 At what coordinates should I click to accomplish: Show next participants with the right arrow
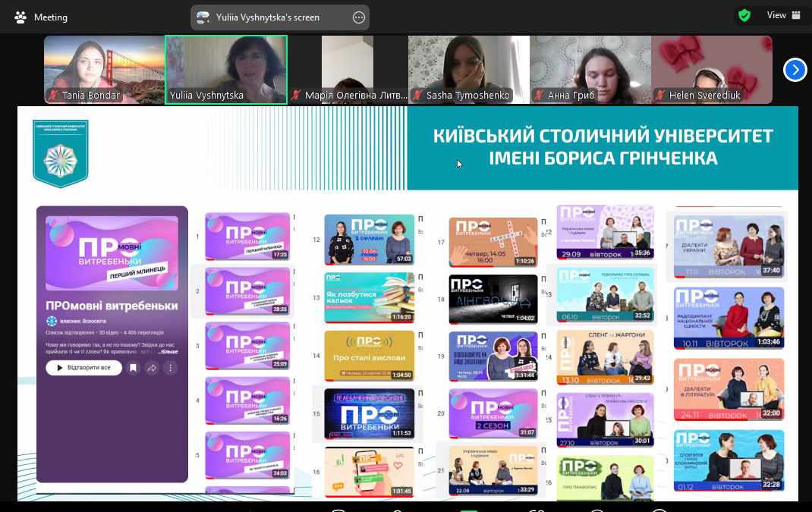795,70
